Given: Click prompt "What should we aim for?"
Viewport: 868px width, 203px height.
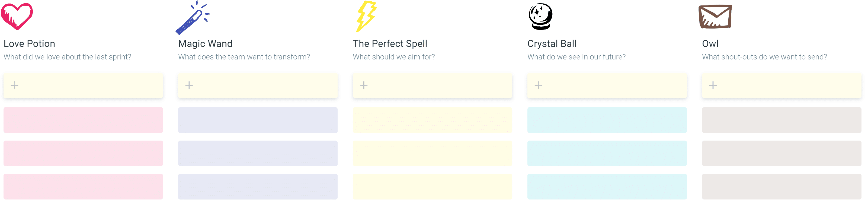Looking at the screenshot, I should point(394,57).
